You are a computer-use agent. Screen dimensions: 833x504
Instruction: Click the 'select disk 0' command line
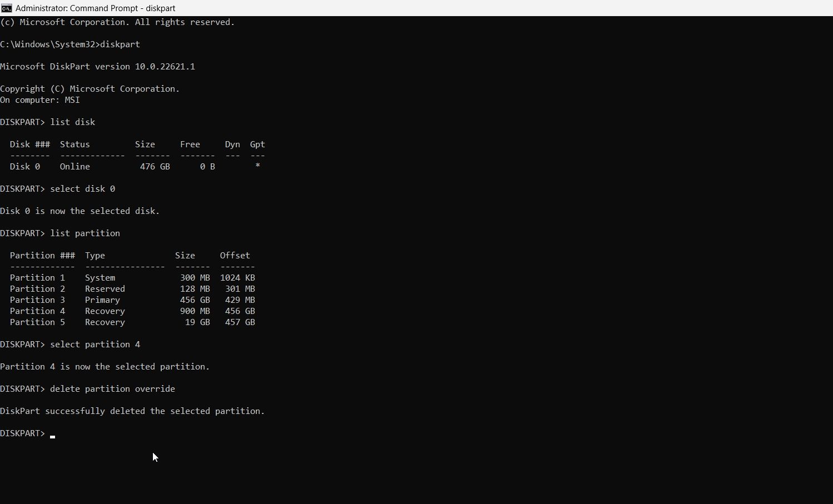[82, 188]
